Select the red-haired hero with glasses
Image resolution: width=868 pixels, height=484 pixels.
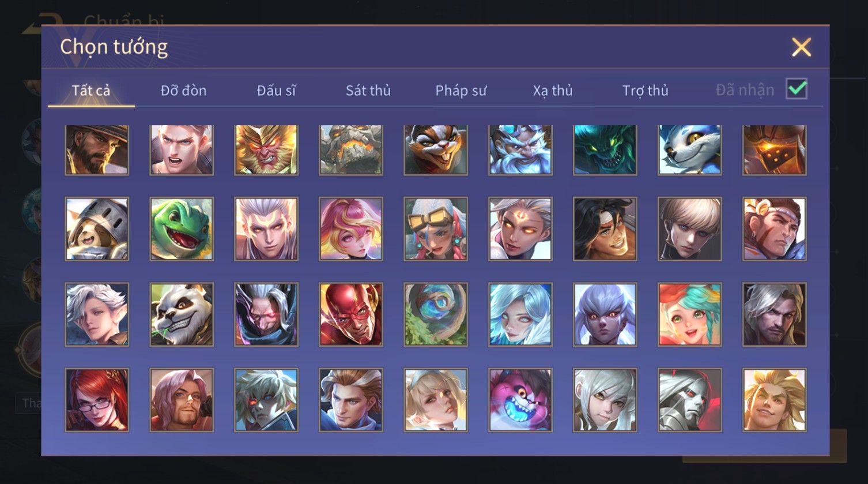pyautogui.click(x=97, y=400)
